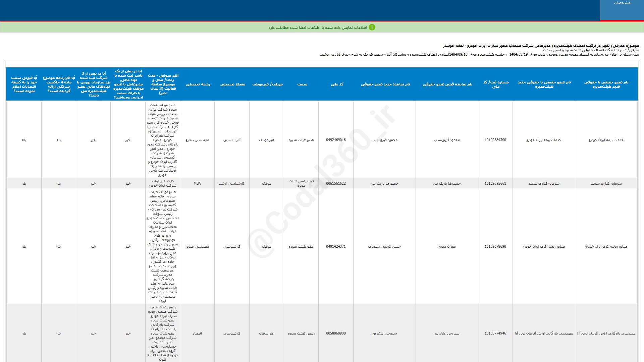Click the green info icon in notification bar

point(372,27)
